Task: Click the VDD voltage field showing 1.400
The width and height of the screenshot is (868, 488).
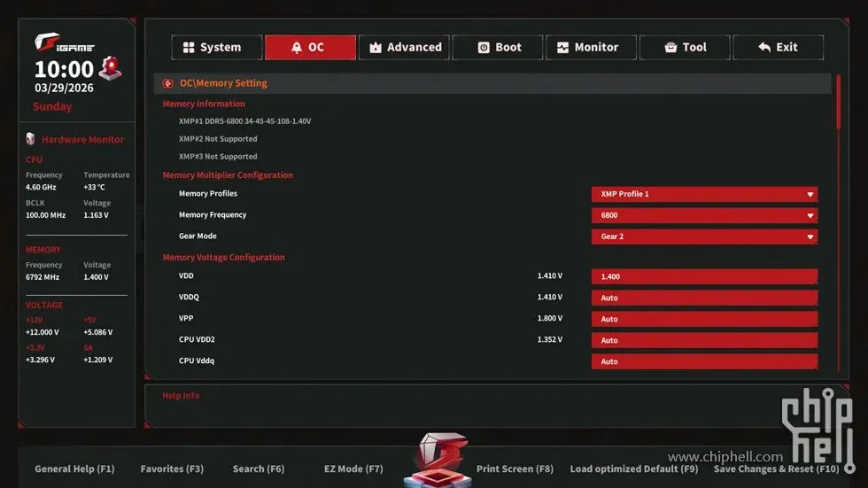Action: (704, 276)
